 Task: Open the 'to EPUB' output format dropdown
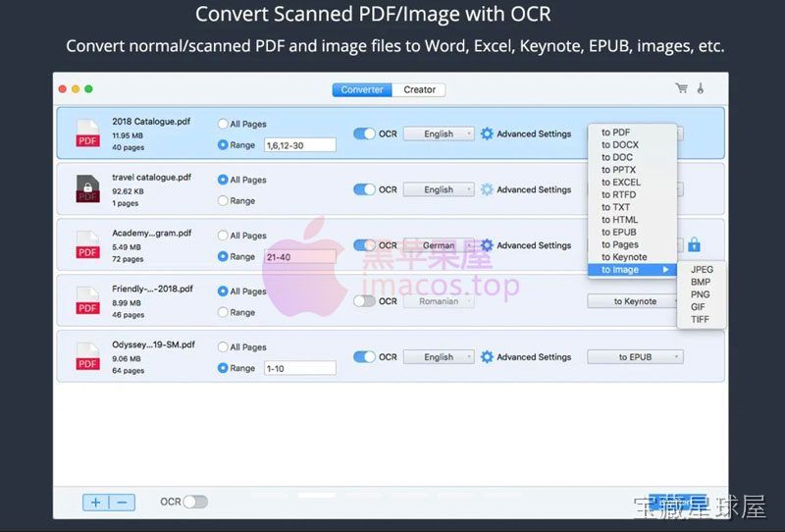[635, 356]
